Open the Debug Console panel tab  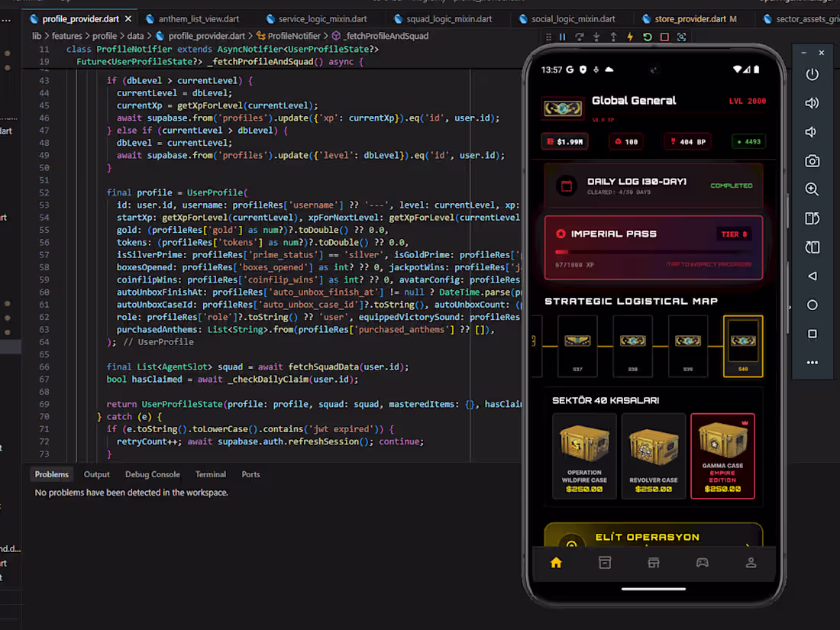pyautogui.click(x=153, y=475)
